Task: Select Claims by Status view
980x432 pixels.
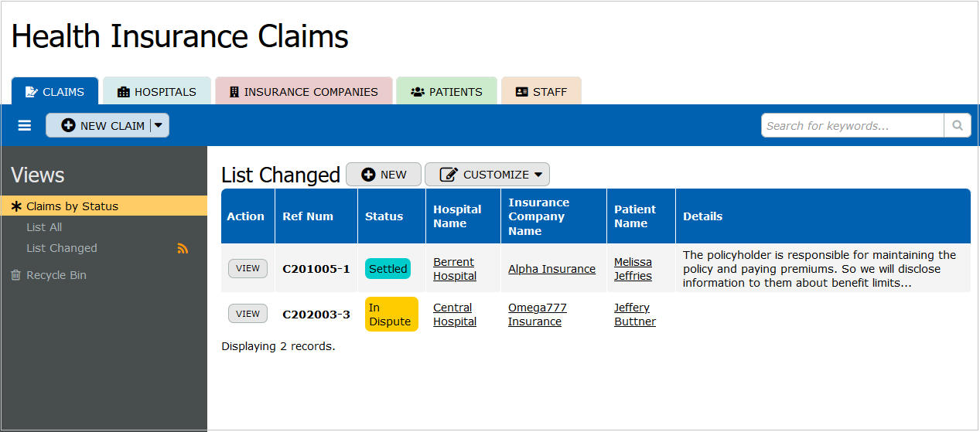Action: tap(72, 206)
